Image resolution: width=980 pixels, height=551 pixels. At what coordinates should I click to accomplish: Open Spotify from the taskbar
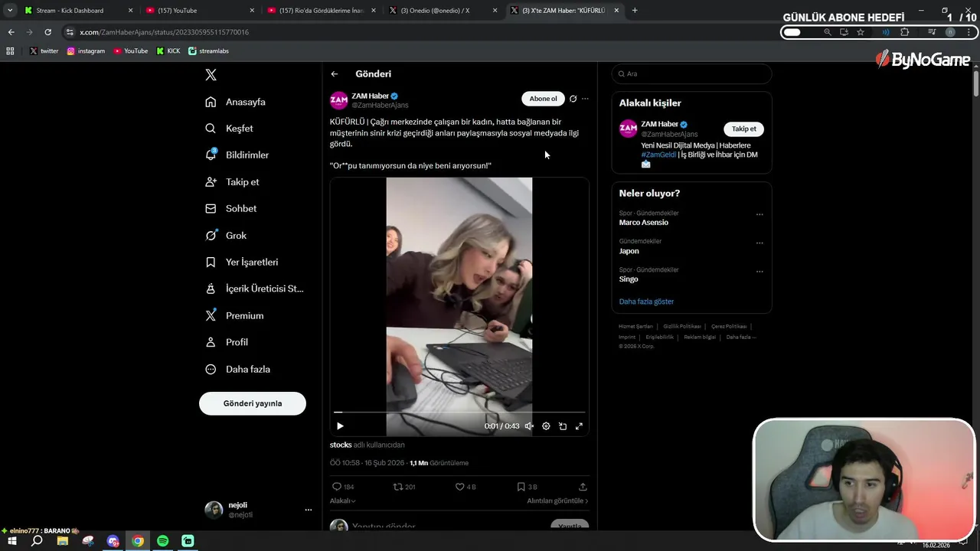162,541
